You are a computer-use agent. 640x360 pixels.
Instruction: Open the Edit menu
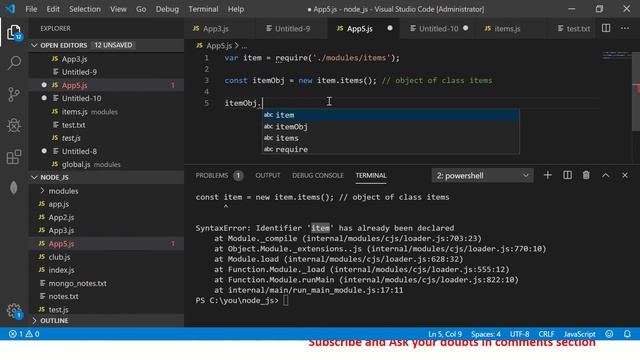coord(53,9)
